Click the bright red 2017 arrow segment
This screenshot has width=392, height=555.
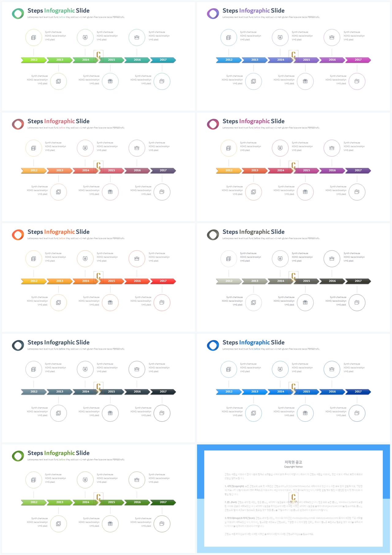coord(163,281)
